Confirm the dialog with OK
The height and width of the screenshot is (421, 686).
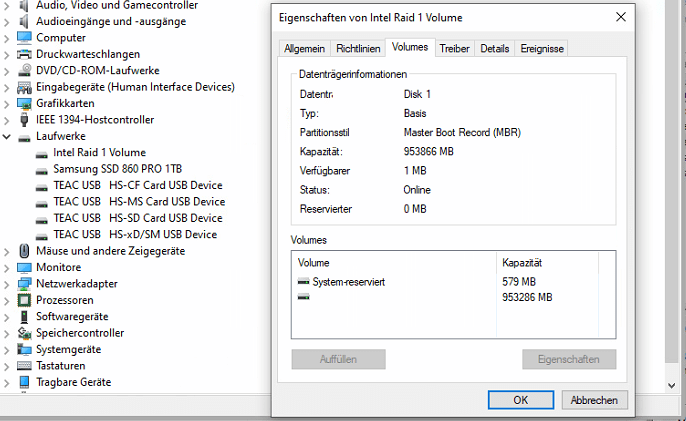tap(521, 400)
